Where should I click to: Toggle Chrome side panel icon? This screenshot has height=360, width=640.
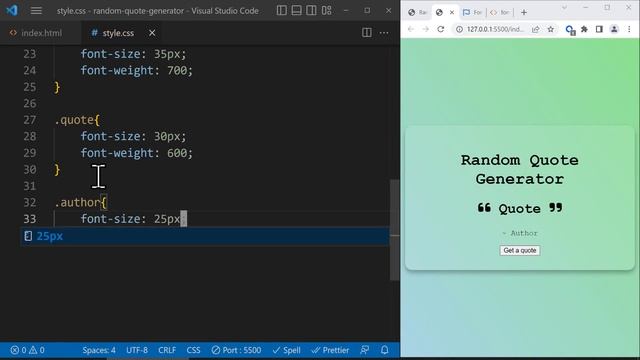click(x=599, y=29)
